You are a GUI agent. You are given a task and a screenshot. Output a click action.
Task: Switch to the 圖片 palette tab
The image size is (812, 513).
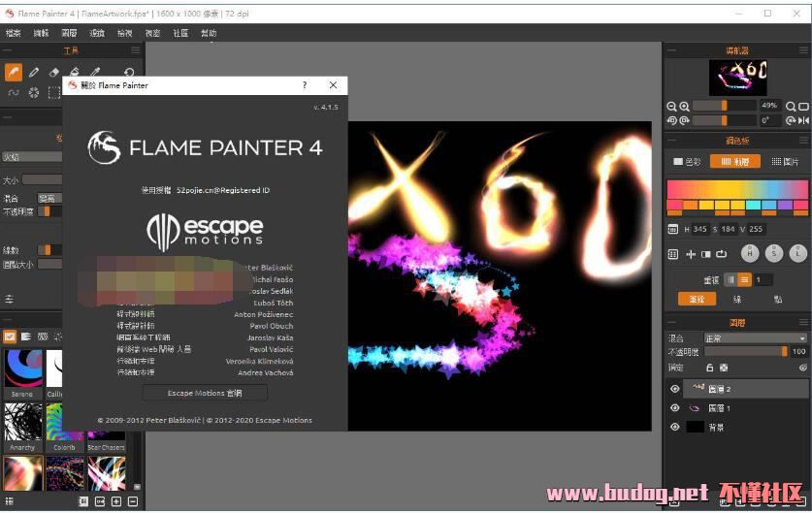tap(785, 162)
